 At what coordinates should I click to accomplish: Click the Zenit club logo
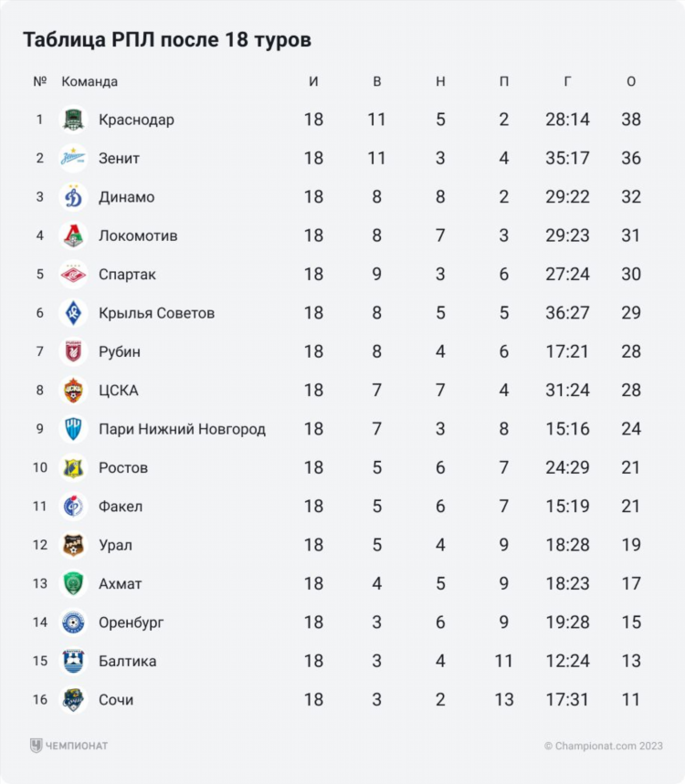[x=74, y=158]
